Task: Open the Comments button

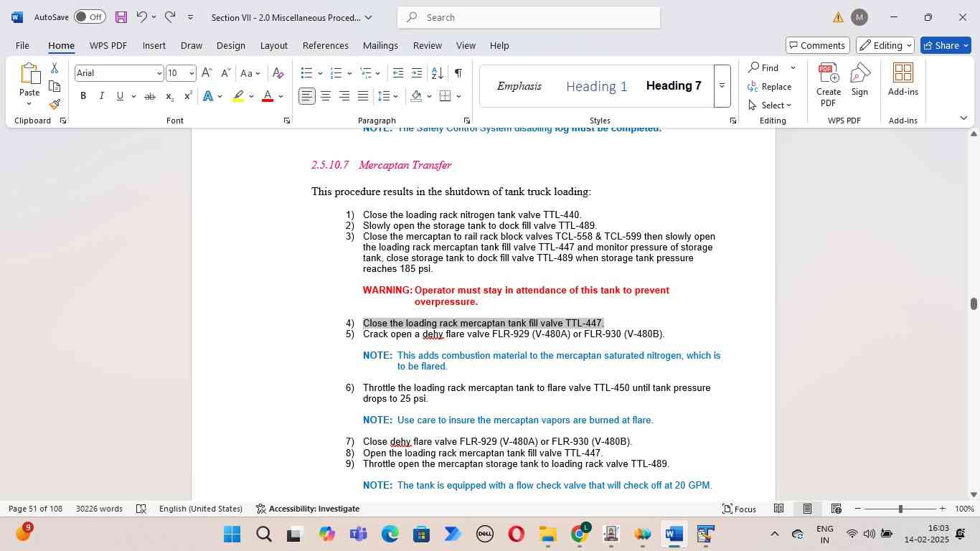Action: [818, 45]
